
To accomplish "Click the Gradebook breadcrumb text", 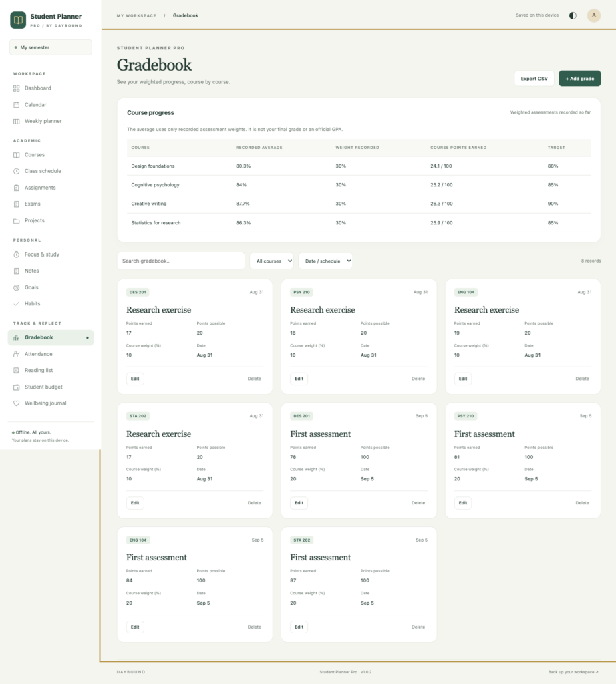I will [x=186, y=16].
